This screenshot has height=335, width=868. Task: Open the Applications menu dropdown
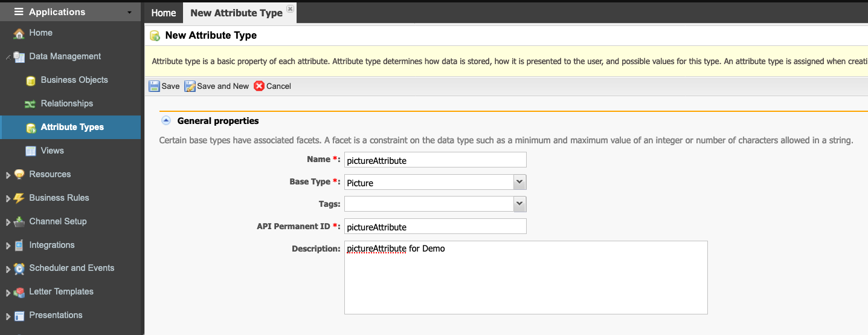pos(129,12)
